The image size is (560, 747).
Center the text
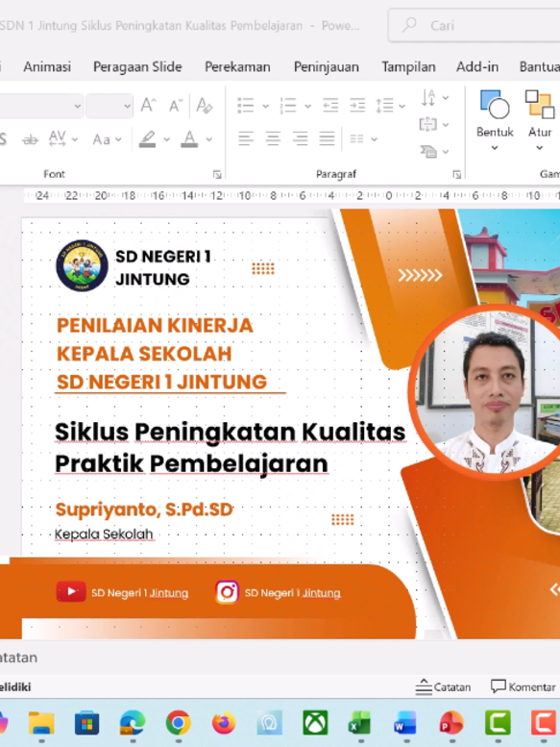(273, 139)
